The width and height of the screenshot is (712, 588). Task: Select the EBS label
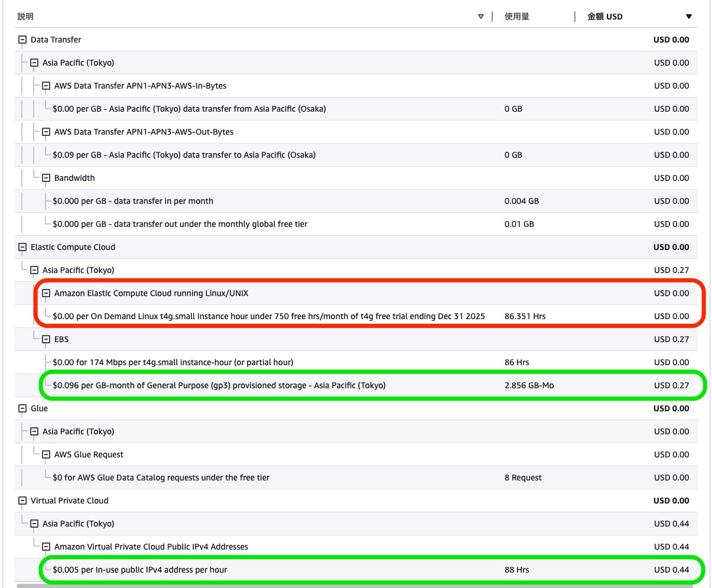pyautogui.click(x=61, y=339)
